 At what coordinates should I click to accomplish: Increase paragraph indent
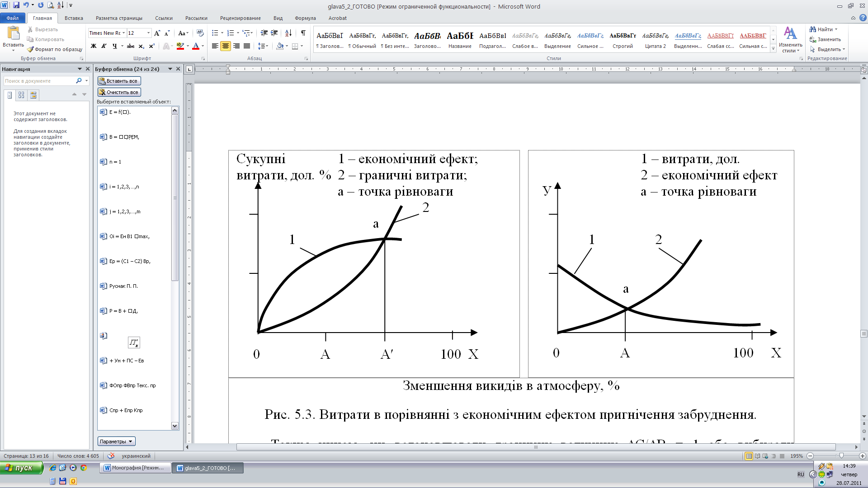coord(274,33)
